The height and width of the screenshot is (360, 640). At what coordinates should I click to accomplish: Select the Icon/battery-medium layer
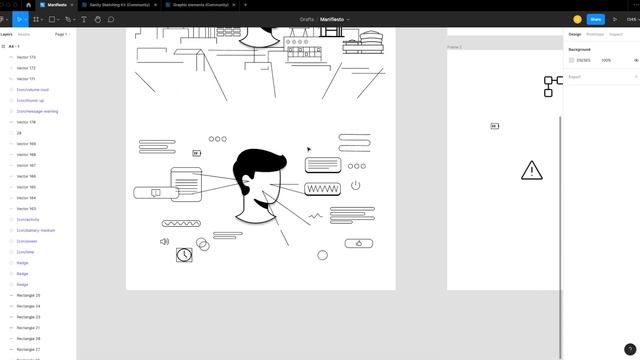click(36, 231)
